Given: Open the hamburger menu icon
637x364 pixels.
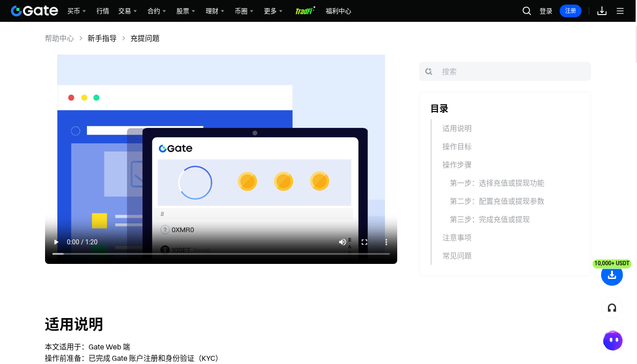Looking at the screenshot, I should point(620,11).
